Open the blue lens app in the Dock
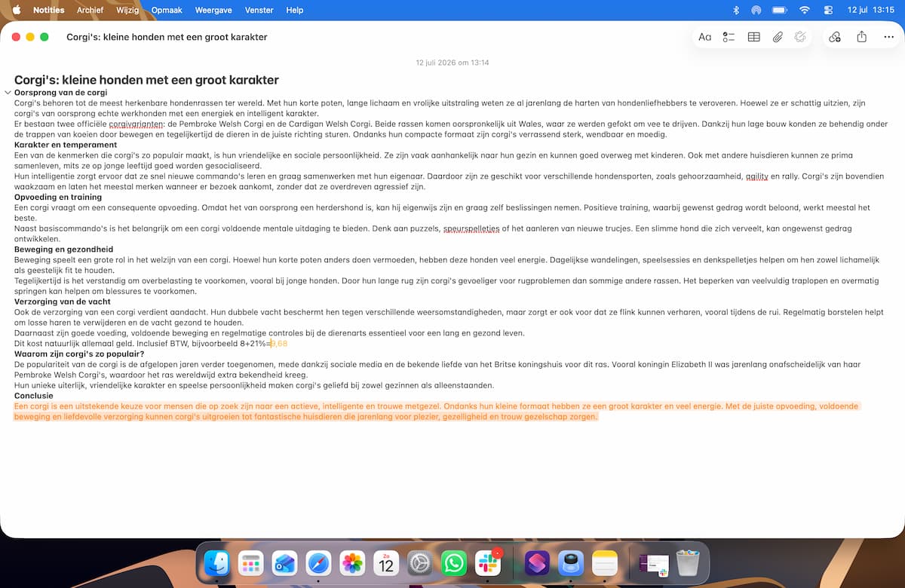The height and width of the screenshot is (588, 905). pyautogui.click(x=572, y=563)
